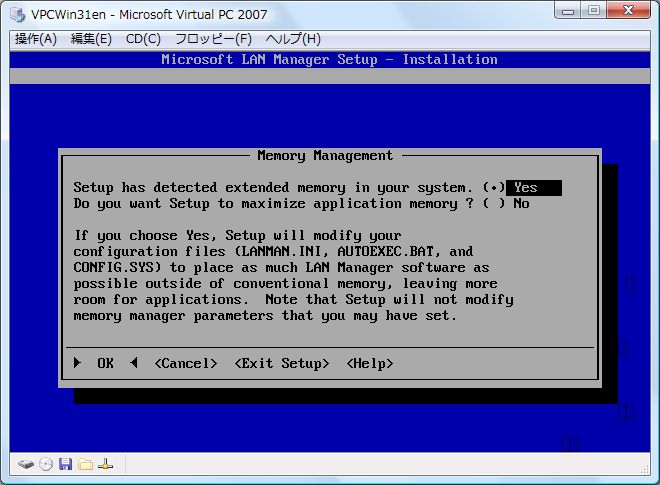Open the 操作(A) menu

click(x=36, y=39)
